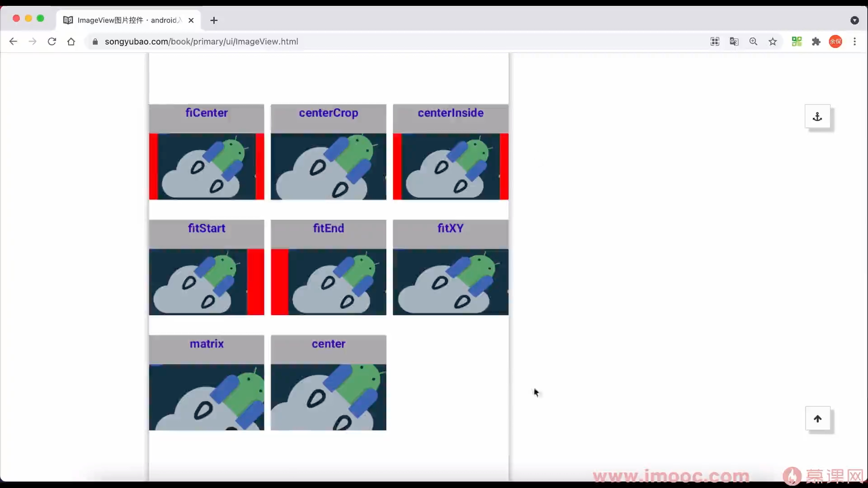The height and width of the screenshot is (488, 868).
Task: Open the red profile avatar
Action: click(835, 42)
